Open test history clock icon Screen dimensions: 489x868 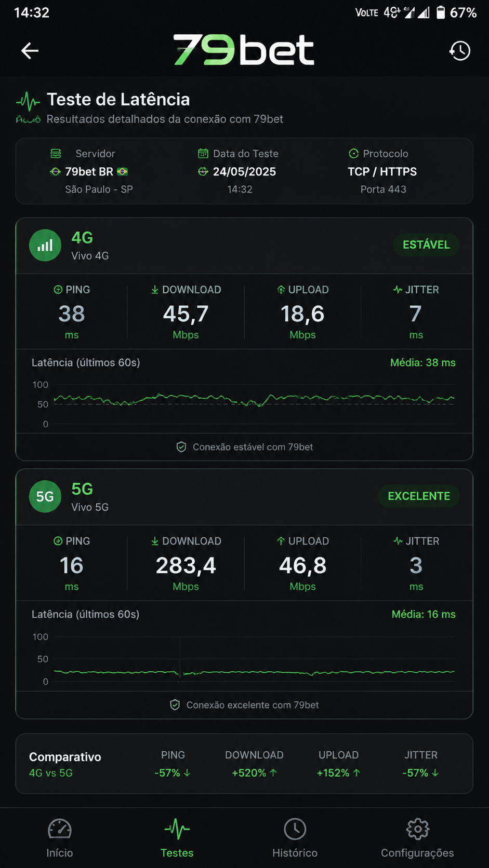pos(460,50)
